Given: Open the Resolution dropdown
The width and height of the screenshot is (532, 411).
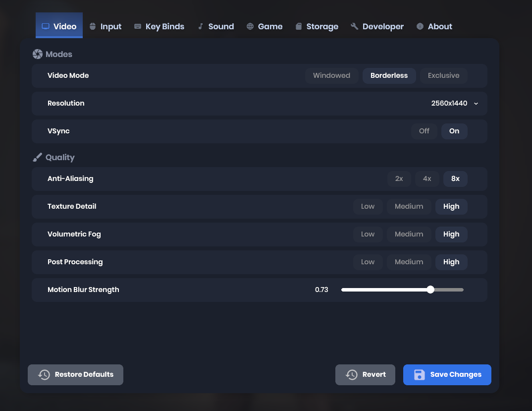Looking at the screenshot, I should [449, 103].
